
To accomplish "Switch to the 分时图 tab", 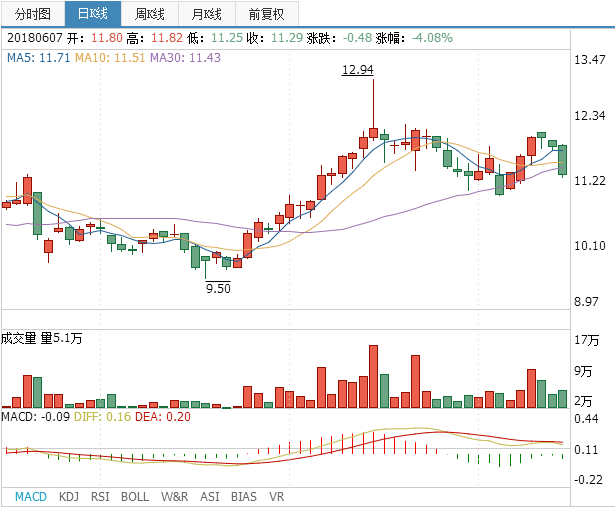I will 33,14.
